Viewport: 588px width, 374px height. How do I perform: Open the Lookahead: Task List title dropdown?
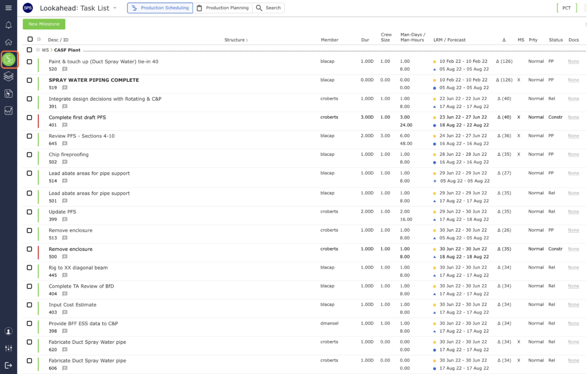[x=115, y=8]
